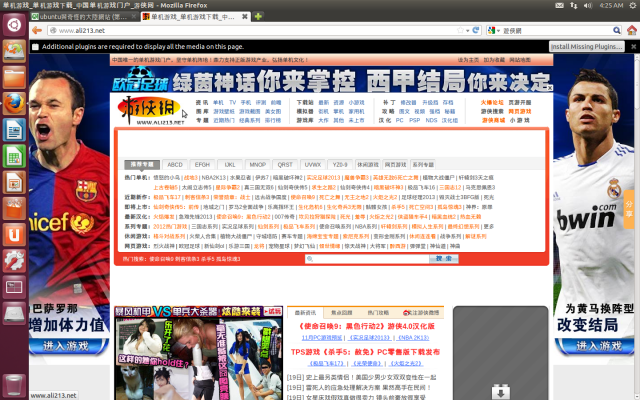
Task: Click the ali213 site logo
Action: (x=149, y=110)
